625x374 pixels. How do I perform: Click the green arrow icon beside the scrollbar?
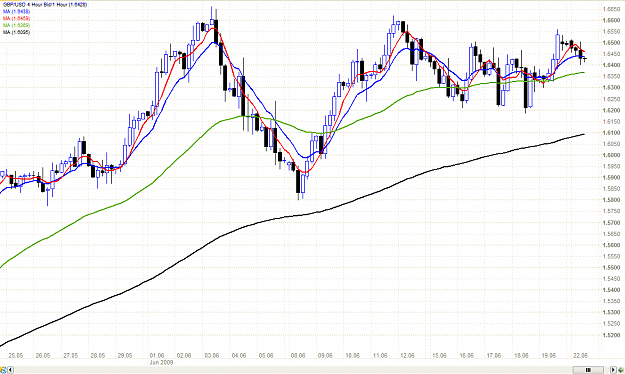(621, 370)
